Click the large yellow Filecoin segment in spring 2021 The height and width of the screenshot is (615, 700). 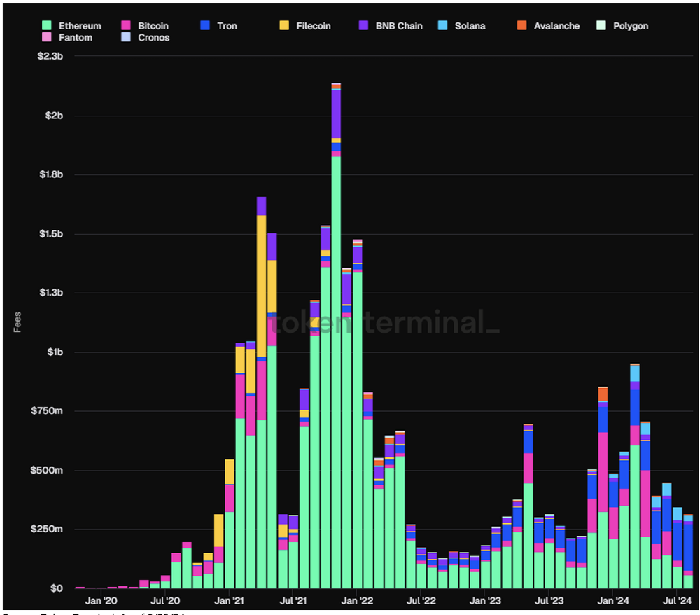262,286
